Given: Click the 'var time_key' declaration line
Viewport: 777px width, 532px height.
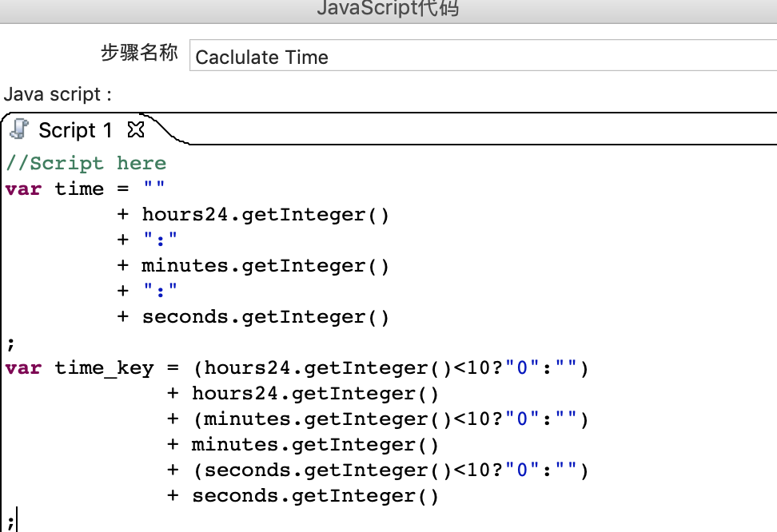Looking at the screenshot, I should coord(297,368).
